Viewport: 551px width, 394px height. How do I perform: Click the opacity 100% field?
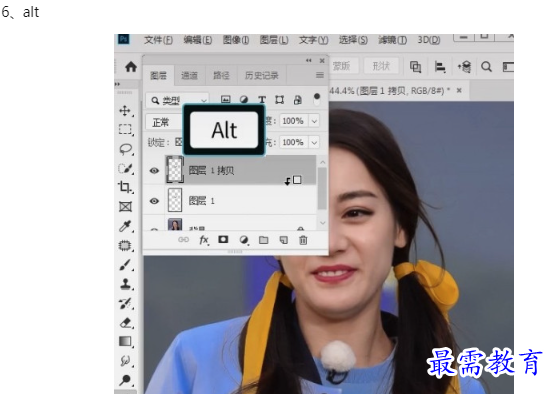pos(294,121)
